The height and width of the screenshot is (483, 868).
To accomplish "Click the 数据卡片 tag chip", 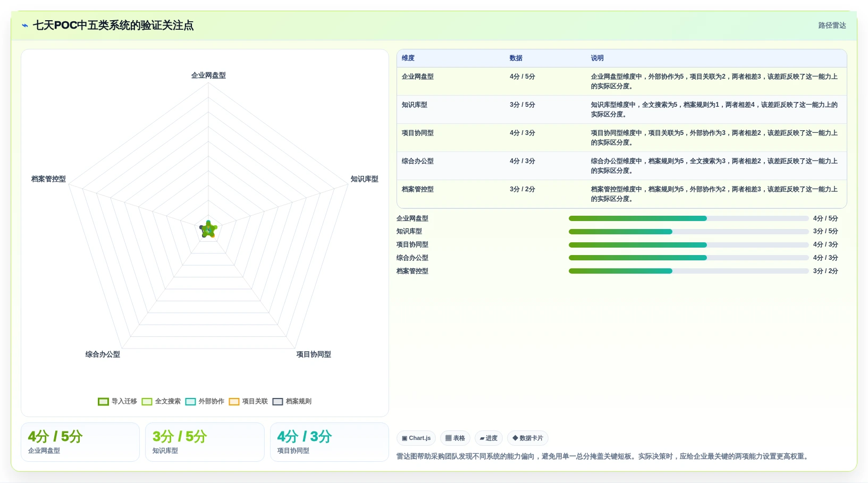I will click(528, 438).
